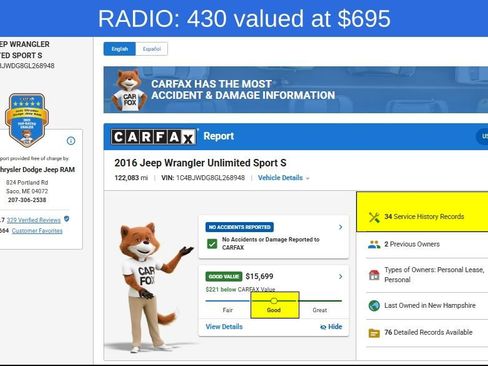Screen dimensions: 488x366
Task: Open Types of Owners entry
Action: tap(434, 275)
